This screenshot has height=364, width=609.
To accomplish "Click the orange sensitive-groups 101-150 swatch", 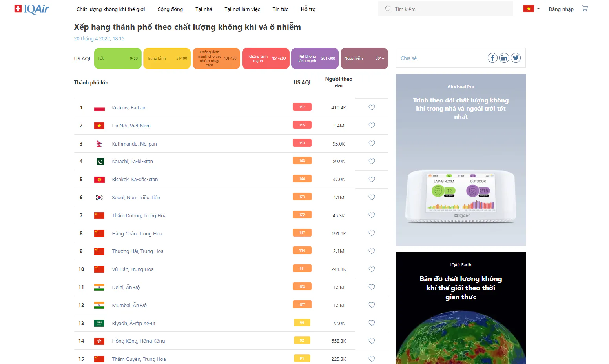I will click(x=217, y=58).
